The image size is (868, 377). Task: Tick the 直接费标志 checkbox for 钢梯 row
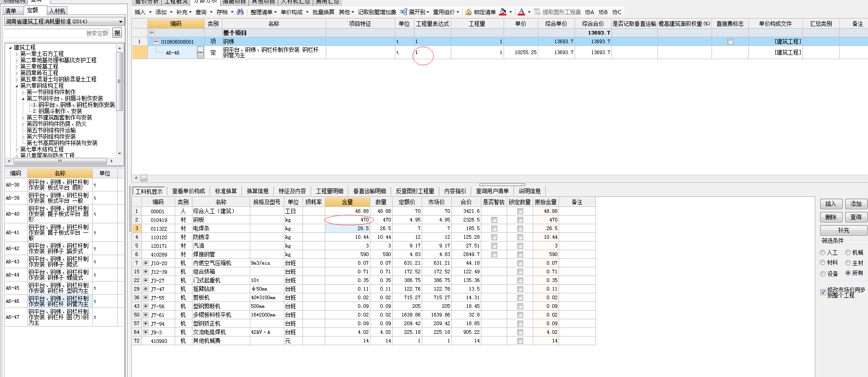[730, 41]
